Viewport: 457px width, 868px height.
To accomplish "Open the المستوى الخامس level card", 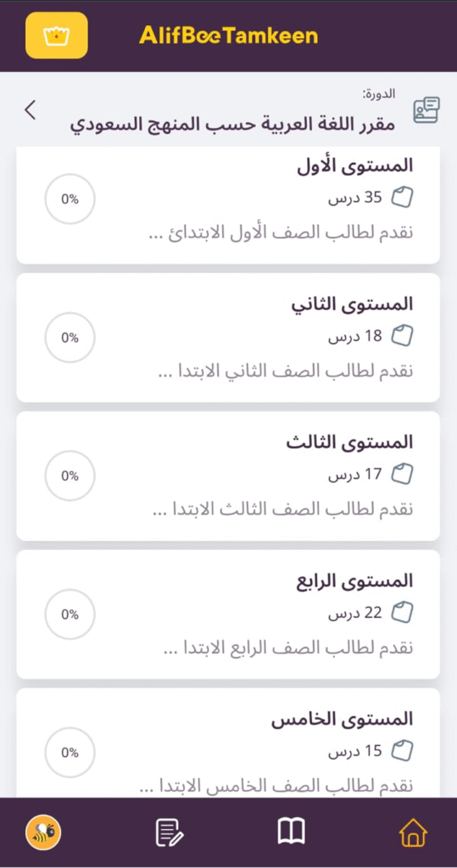I will (228, 743).
